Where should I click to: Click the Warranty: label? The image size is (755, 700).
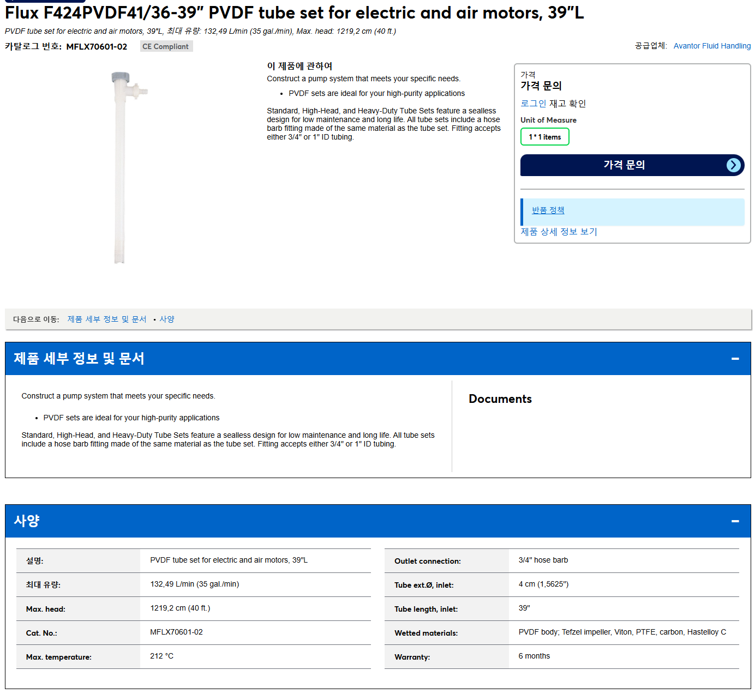tap(412, 657)
